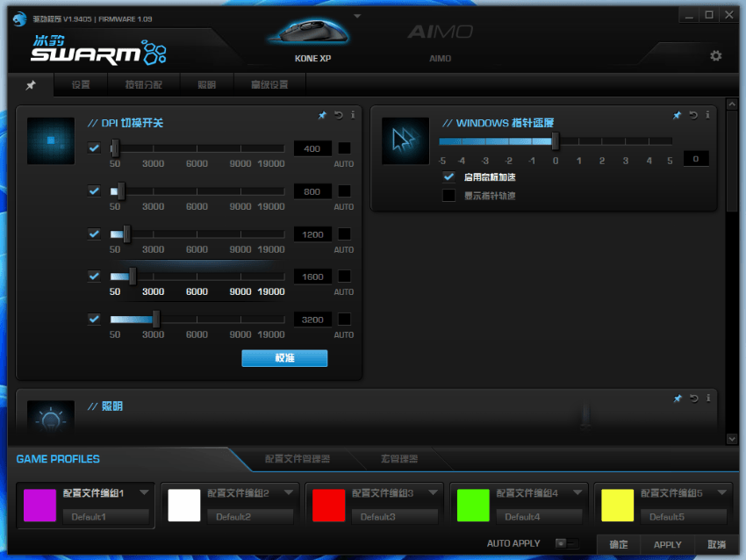Open the 配置文件管理器 tab
This screenshot has width=746, height=560.
(x=298, y=459)
